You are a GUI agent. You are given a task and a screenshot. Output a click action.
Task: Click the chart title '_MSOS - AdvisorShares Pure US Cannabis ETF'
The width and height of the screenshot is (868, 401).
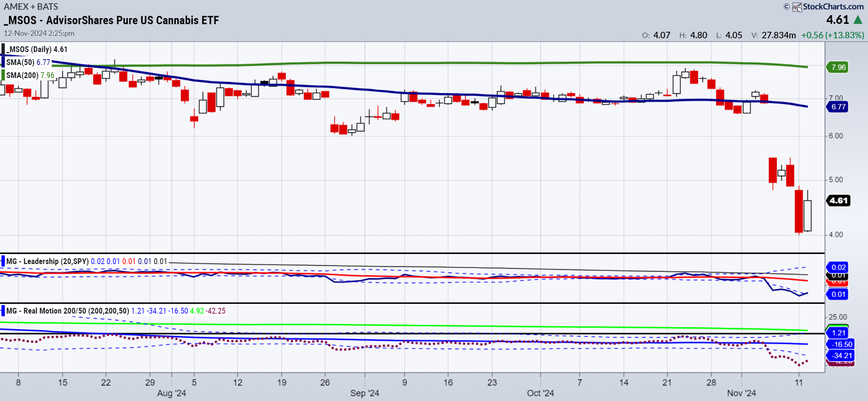tap(111, 20)
